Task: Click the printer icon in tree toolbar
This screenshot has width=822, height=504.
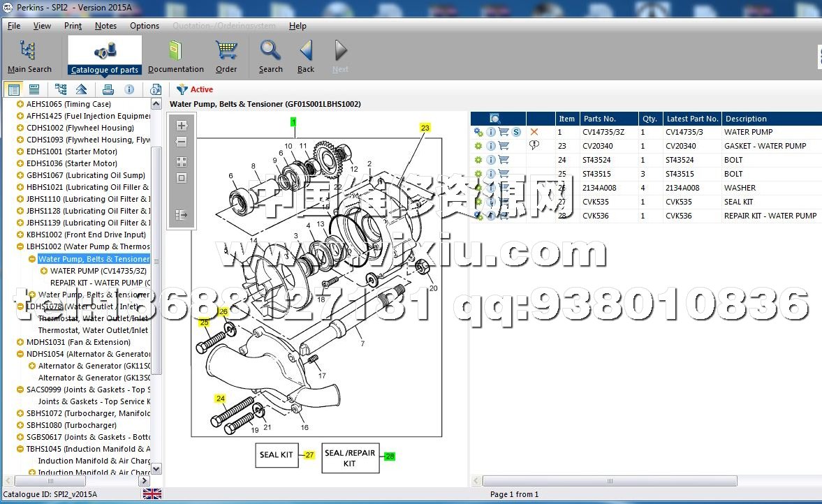Action: [x=108, y=89]
